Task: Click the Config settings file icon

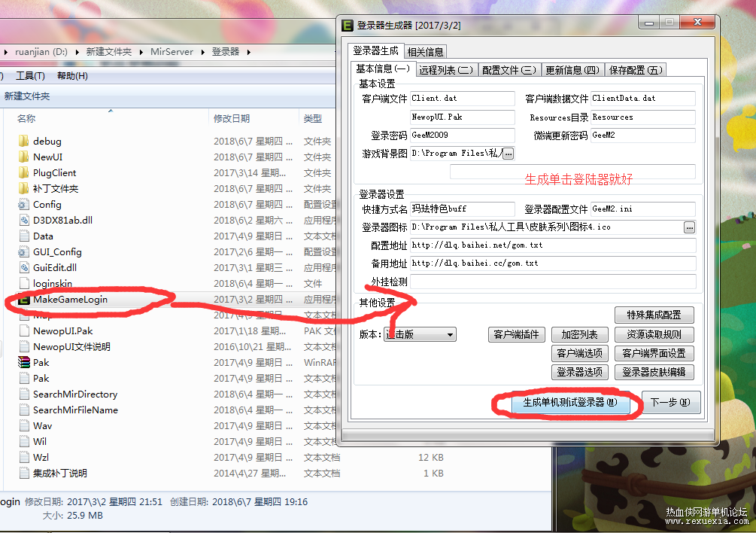Action: (x=23, y=205)
